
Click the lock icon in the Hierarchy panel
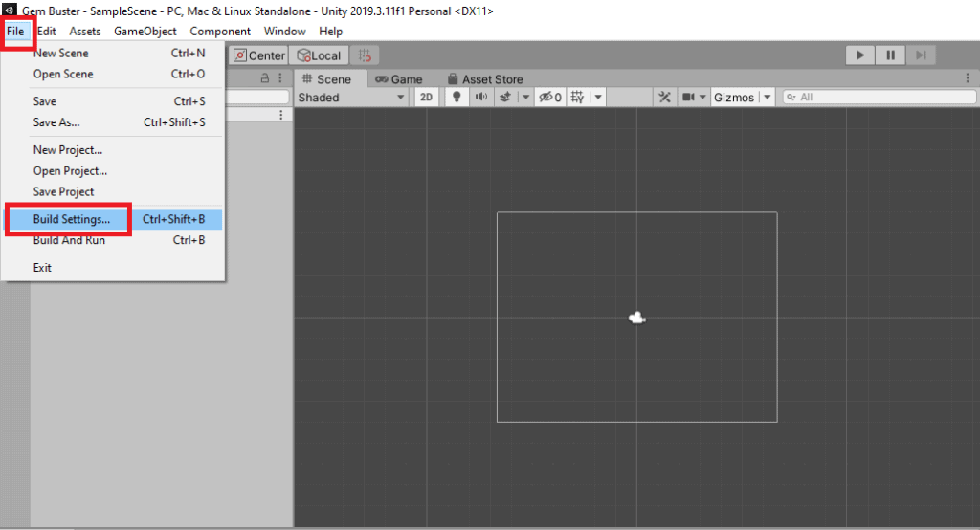coord(265,79)
